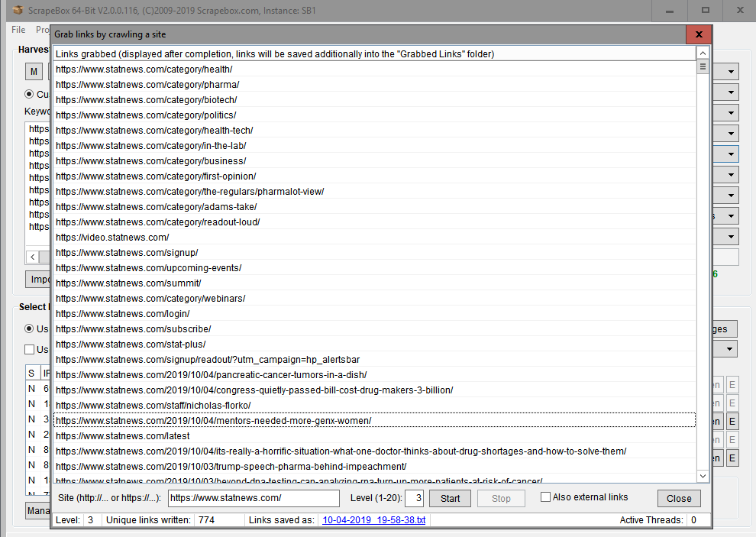Select the category/business/ link row
The image size is (756, 537).
click(375, 160)
